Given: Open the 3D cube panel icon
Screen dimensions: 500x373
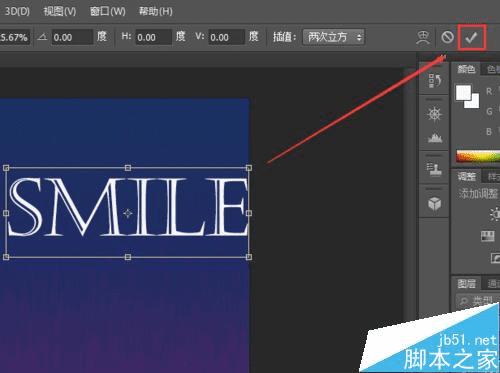Looking at the screenshot, I should click(x=435, y=203).
